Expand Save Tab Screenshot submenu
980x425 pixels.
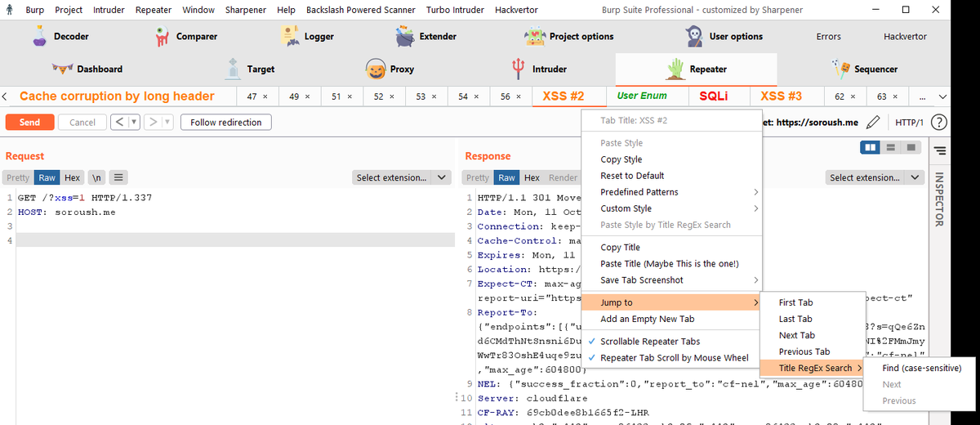tap(670, 280)
